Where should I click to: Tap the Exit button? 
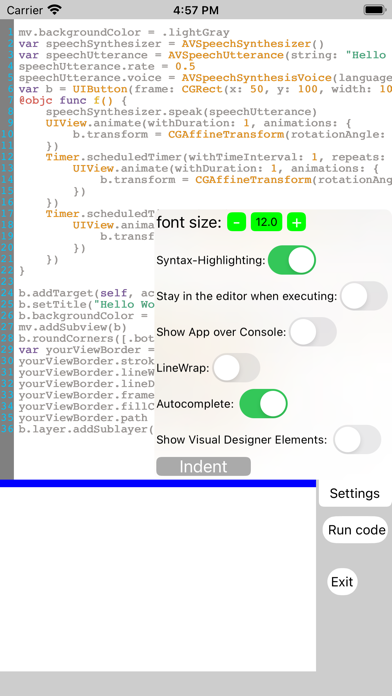pos(342,581)
